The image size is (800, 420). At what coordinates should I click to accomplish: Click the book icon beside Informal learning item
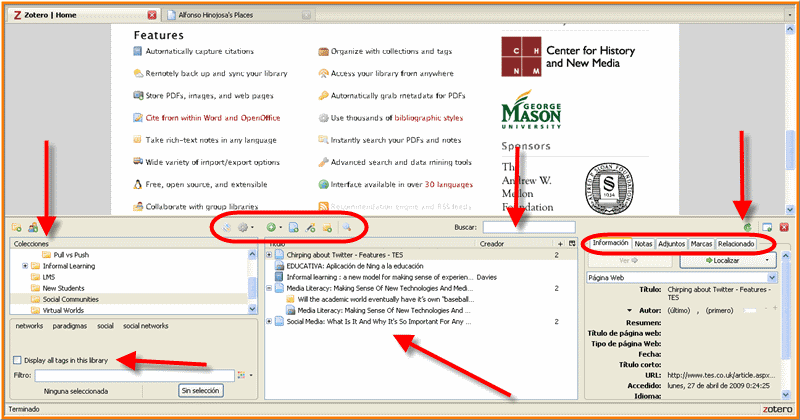[279, 277]
